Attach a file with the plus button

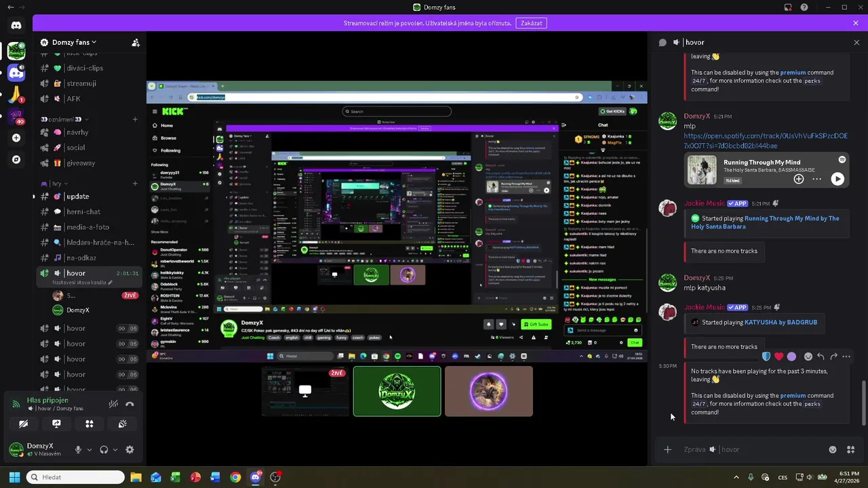(x=667, y=449)
